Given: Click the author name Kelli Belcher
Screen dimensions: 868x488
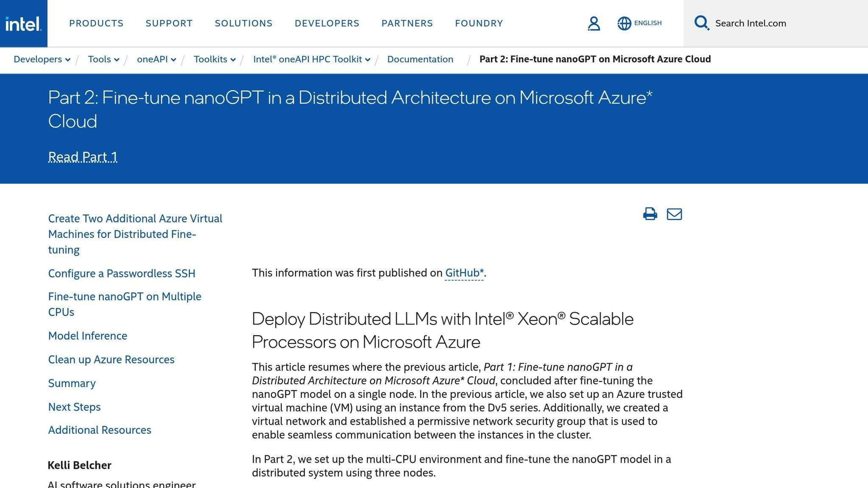Looking at the screenshot, I should click(79, 465).
